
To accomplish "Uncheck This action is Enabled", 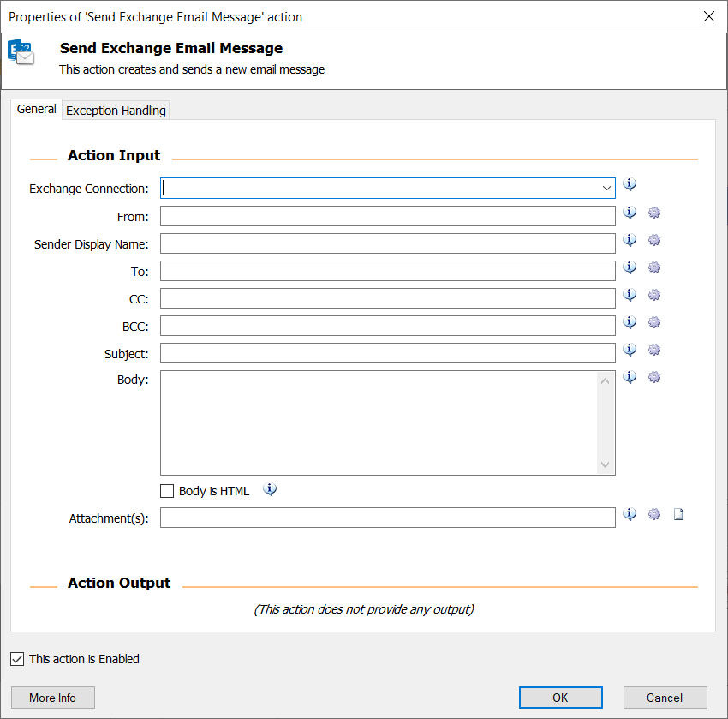I will click(x=17, y=659).
